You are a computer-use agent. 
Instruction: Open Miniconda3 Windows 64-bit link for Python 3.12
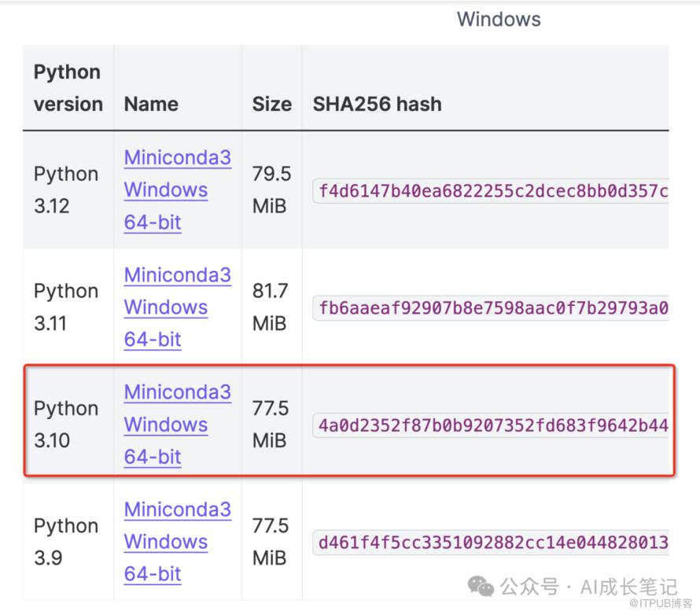click(177, 190)
